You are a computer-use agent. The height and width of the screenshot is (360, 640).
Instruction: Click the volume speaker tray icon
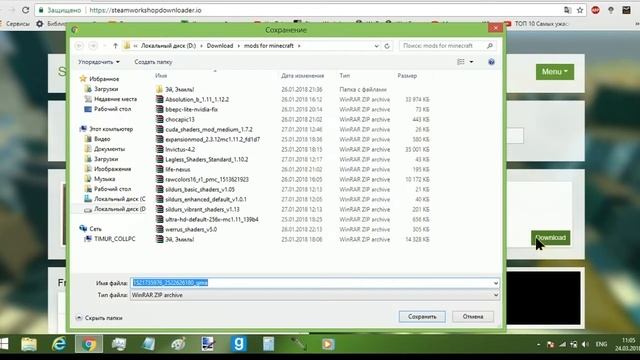(585, 344)
